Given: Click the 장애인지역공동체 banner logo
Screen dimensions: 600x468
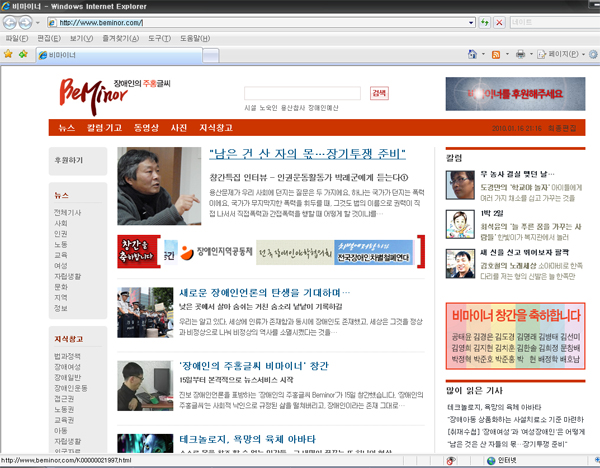Looking at the screenshot, I should (216, 252).
